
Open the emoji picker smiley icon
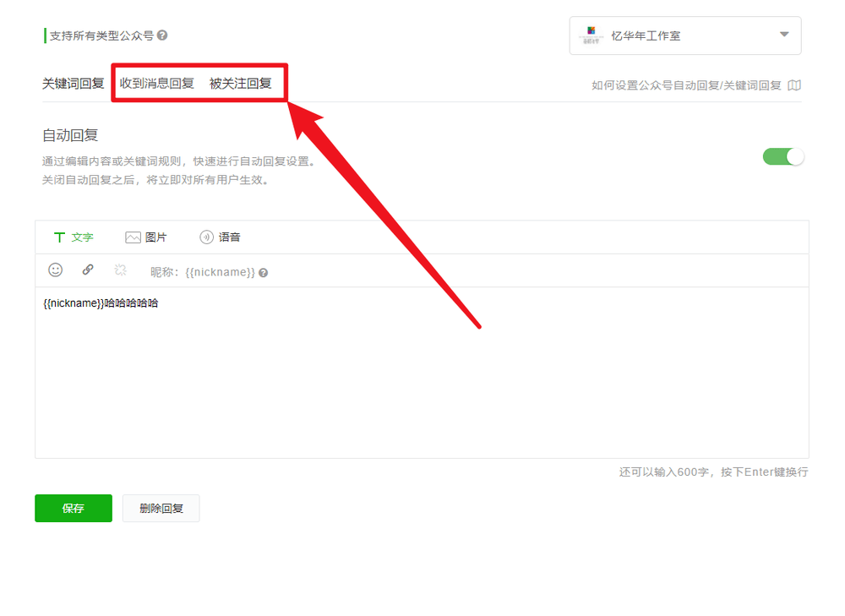click(56, 270)
